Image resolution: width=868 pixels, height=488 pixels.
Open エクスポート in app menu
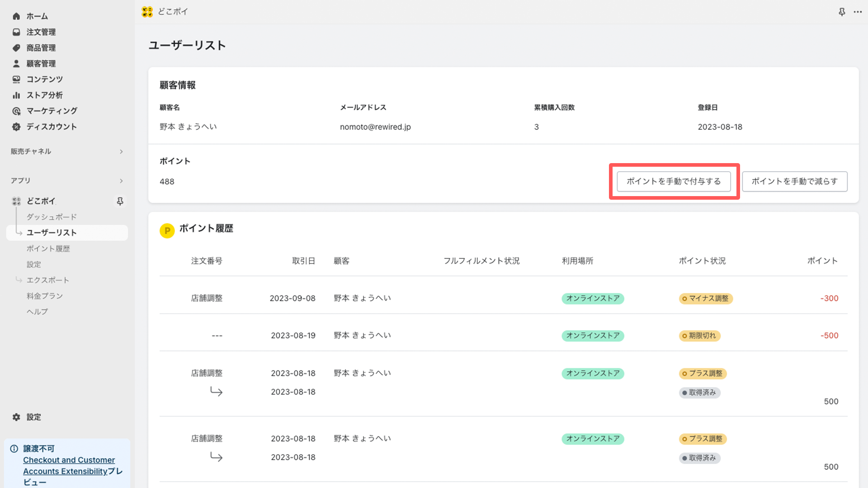click(48, 280)
